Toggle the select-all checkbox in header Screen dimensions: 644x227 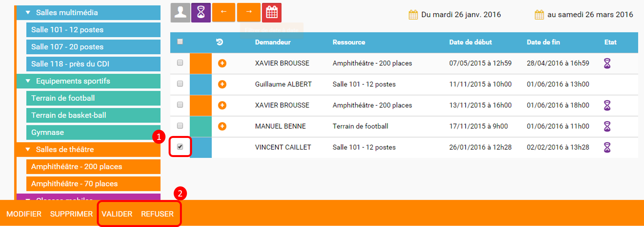coord(180,42)
